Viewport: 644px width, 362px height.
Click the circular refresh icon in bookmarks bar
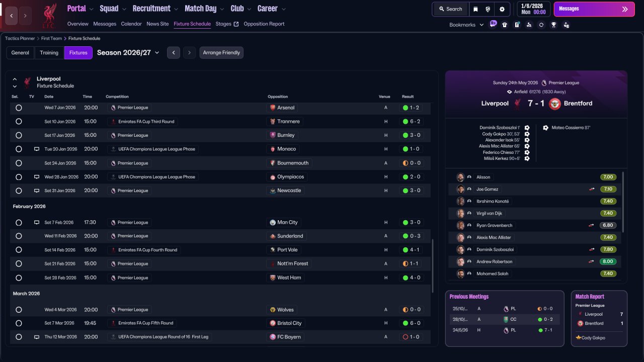(541, 25)
